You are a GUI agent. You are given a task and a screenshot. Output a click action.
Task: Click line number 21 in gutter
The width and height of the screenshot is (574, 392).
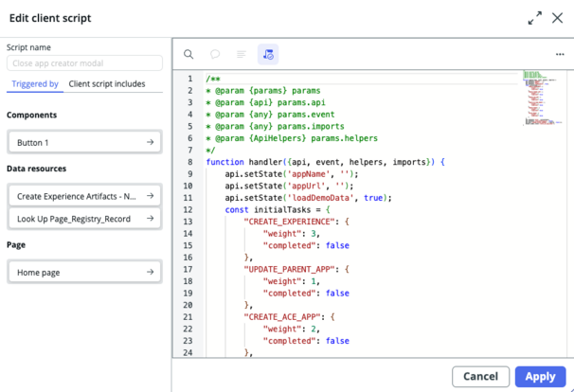pos(188,317)
